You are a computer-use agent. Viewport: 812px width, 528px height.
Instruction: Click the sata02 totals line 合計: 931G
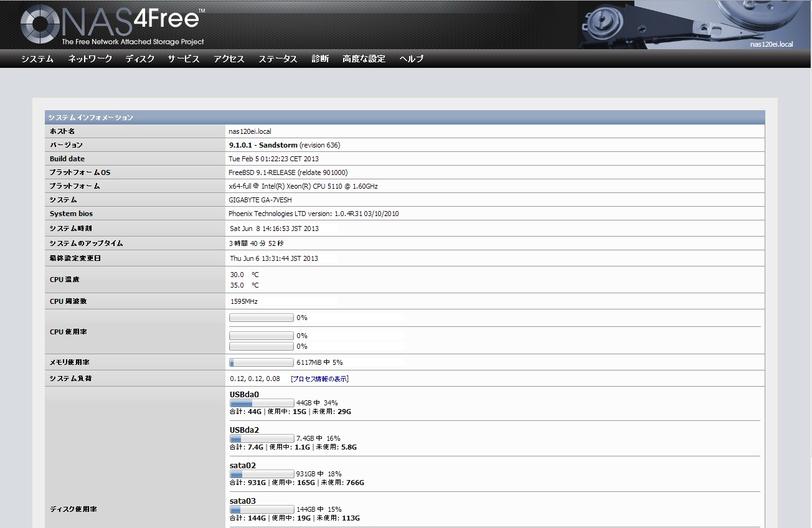pos(297,483)
